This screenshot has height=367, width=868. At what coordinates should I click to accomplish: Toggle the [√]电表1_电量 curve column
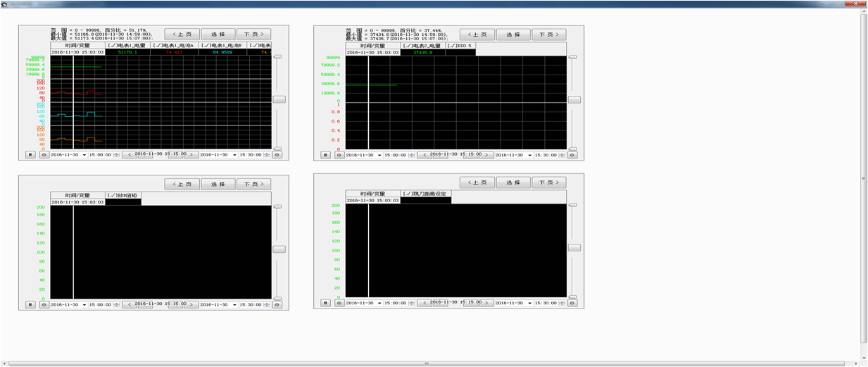pos(127,45)
